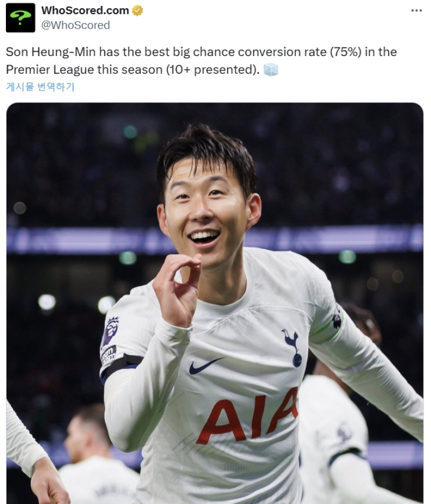Open the attached Son Heung-Min photo

(215, 303)
